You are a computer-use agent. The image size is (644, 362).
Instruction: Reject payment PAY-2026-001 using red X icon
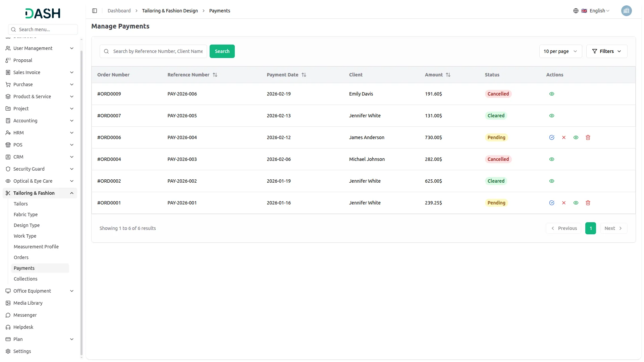[563, 203]
